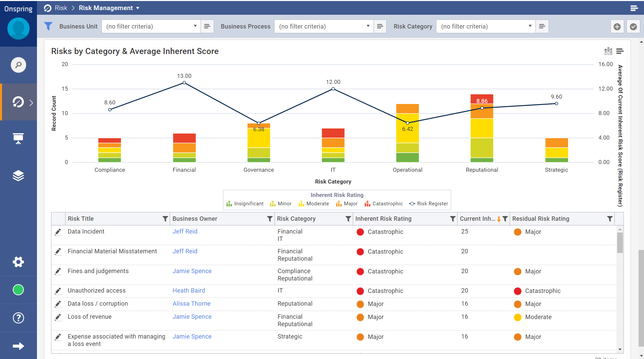Expand the Risk Category filter dropdown
The width and height of the screenshot is (644, 359).
(486, 27)
